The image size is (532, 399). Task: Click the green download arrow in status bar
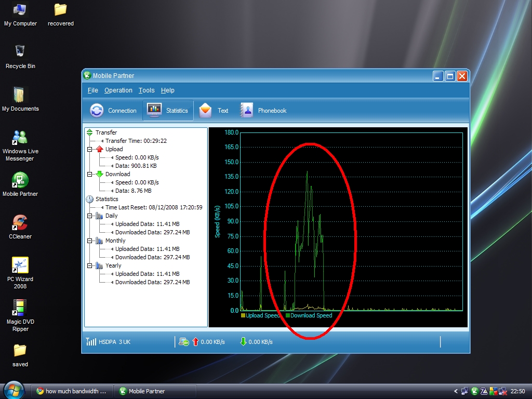(243, 342)
